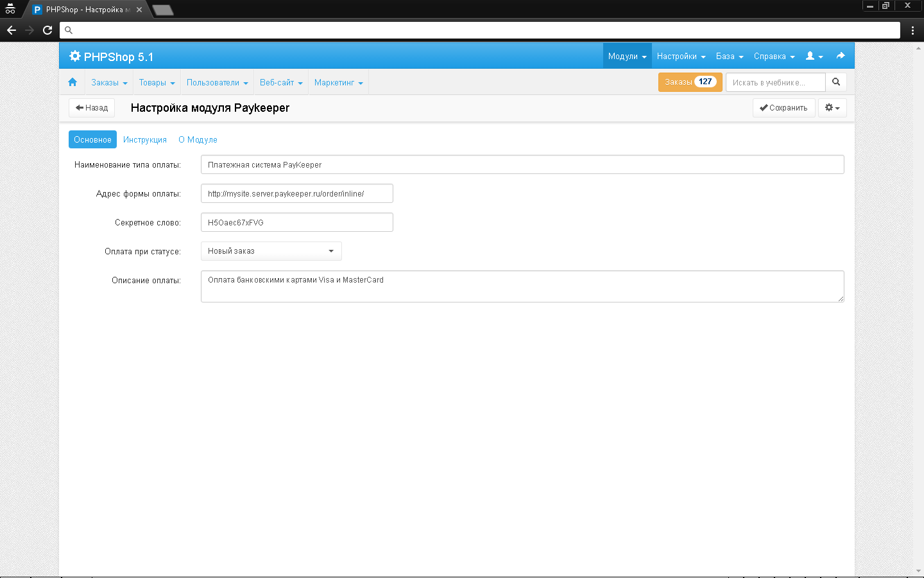This screenshot has width=924, height=578.
Task: Reload the page with browser refresh icon
Action: [x=47, y=30]
